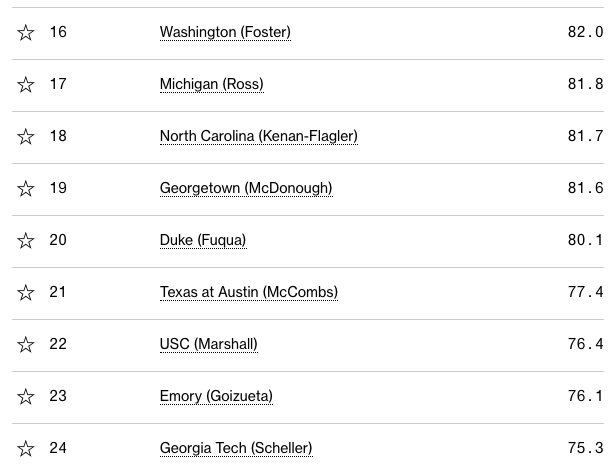Click the Duke (Fuqua) link
The width and height of the screenshot is (613, 474).
(x=203, y=241)
